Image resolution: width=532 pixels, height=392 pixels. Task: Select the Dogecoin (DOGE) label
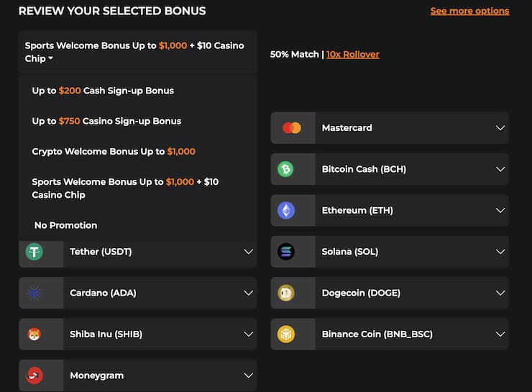(x=361, y=293)
